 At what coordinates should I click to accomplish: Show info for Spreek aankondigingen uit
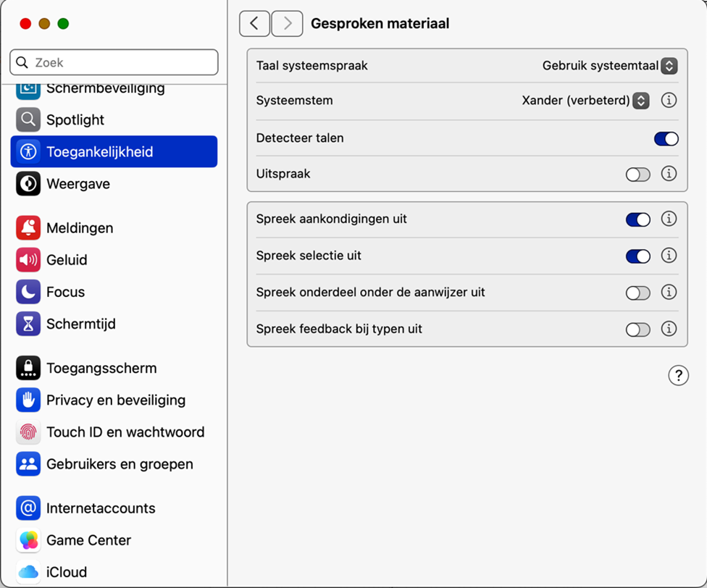(669, 219)
